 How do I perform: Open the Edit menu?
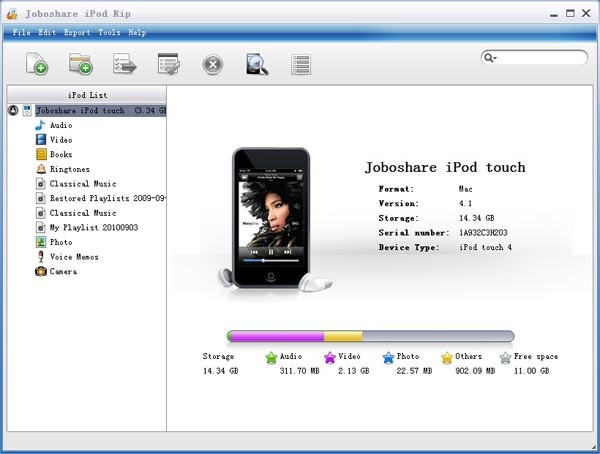(47, 33)
